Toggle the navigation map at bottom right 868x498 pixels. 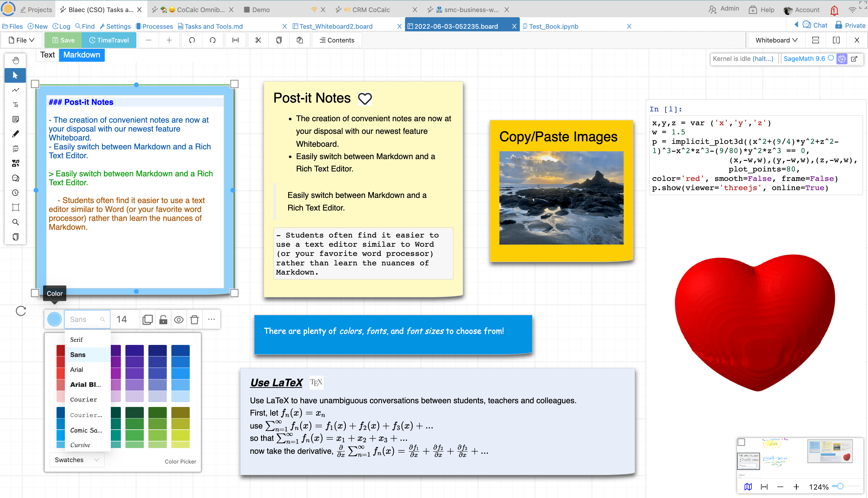tap(748, 487)
